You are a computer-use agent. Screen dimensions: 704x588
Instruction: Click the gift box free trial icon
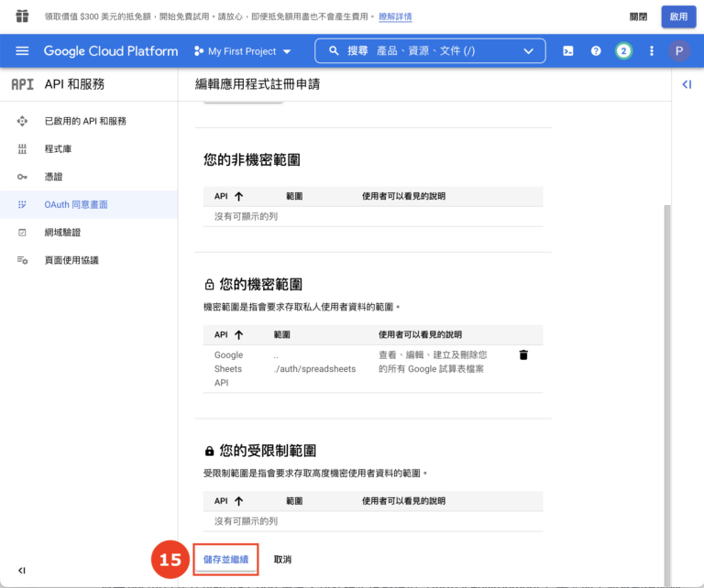(22, 16)
